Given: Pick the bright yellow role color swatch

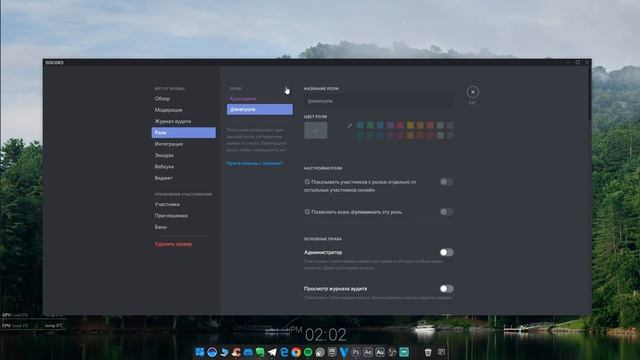Looking at the screenshot, I should pos(410,125).
